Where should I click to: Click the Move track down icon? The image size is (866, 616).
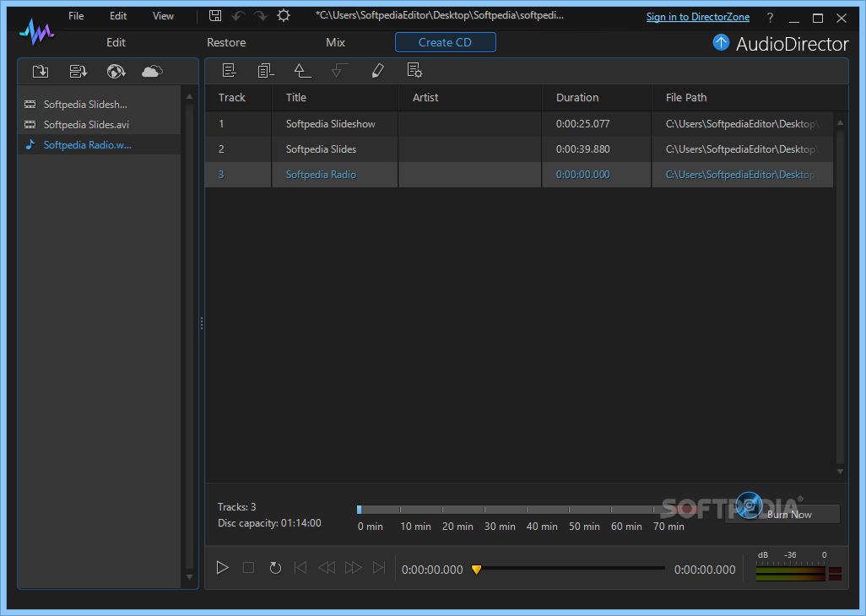(x=339, y=70)
